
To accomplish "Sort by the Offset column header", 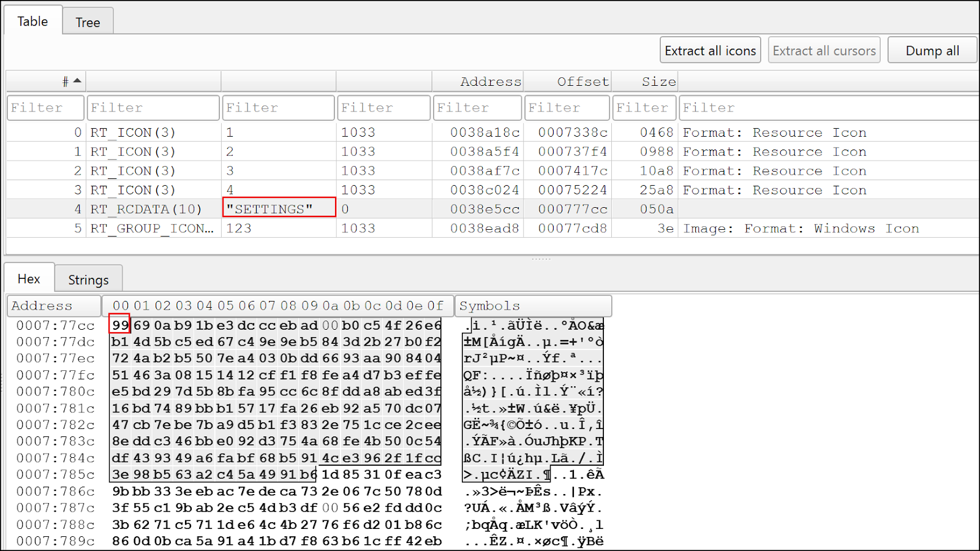I will coord(567,82).
